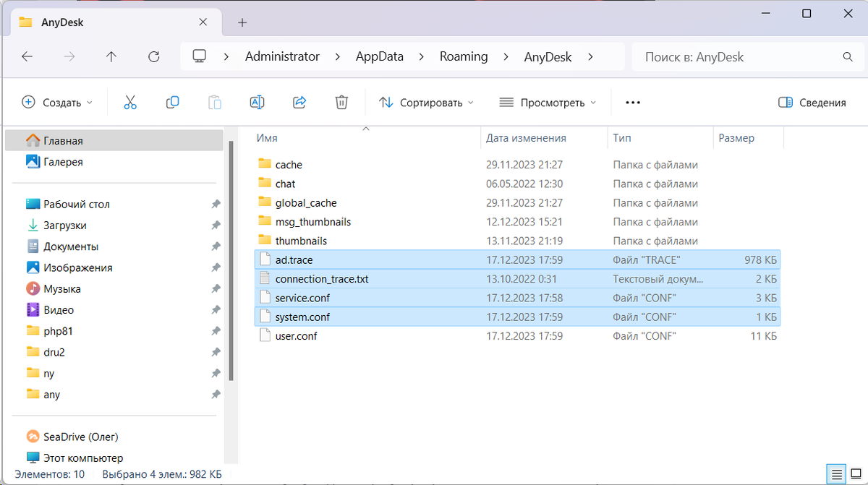Select the chat folder row
868x485 pixels.
tap(517, 184)
